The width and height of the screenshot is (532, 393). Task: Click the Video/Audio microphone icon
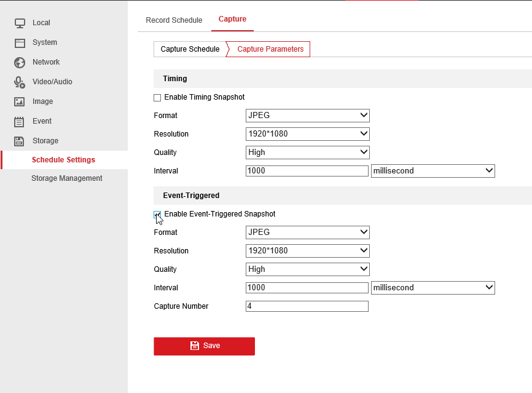click(20, 82)
